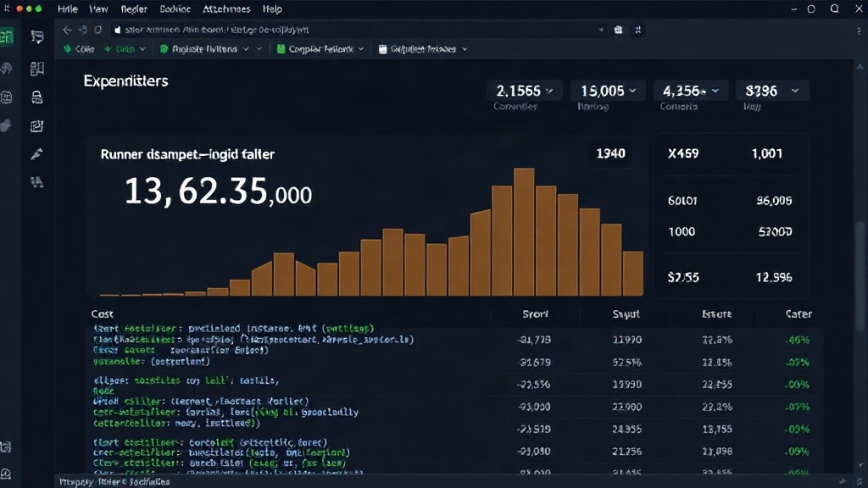Click the green logo icon in the left strip
This screenshot has width=868, height=488.
(7, 36)
